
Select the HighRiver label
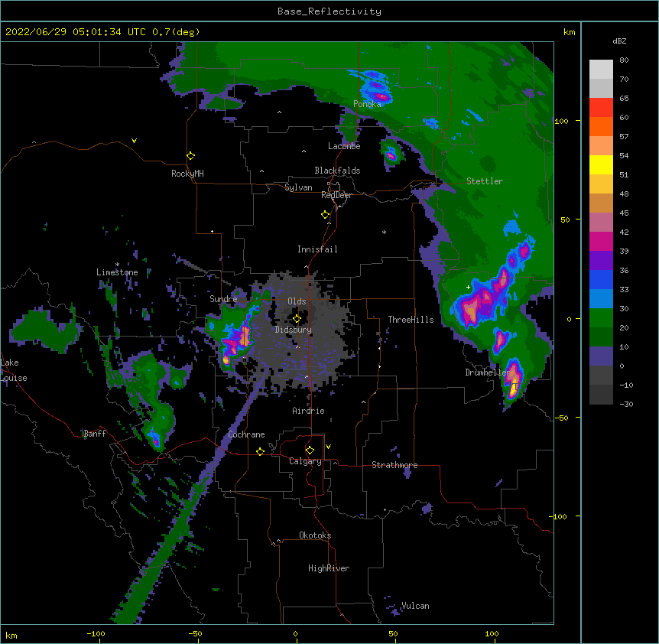click(329, 568)
